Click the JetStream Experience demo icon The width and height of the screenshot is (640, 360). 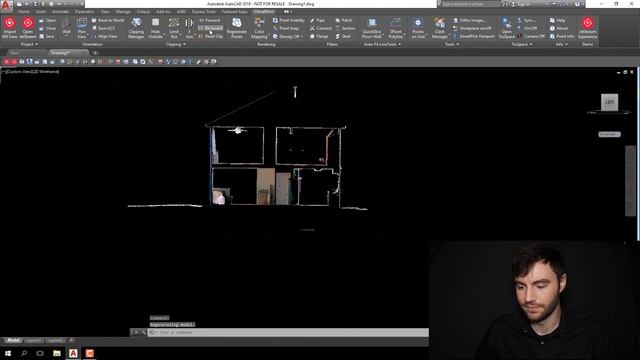coord(587,28)
